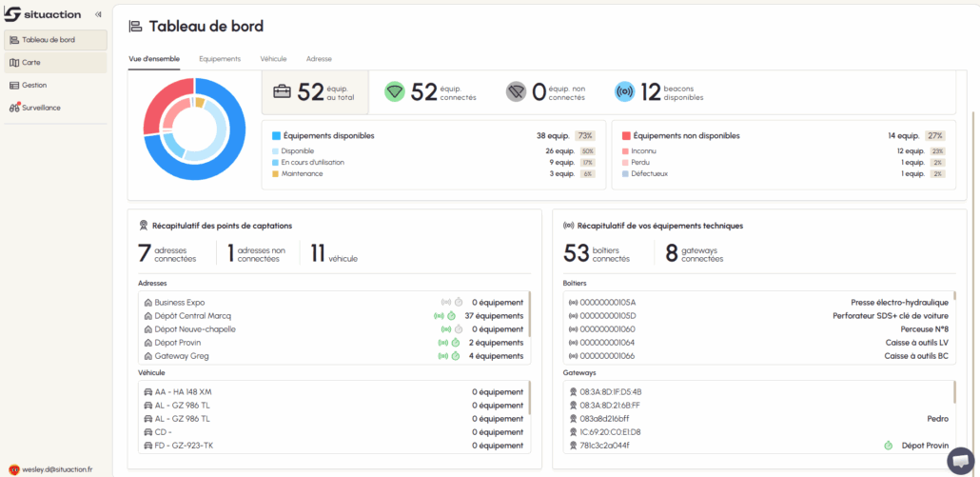Screen dimensions: 980x477
Task: Select gateway 781c3c2a044f row
Action: click(758, 446)
